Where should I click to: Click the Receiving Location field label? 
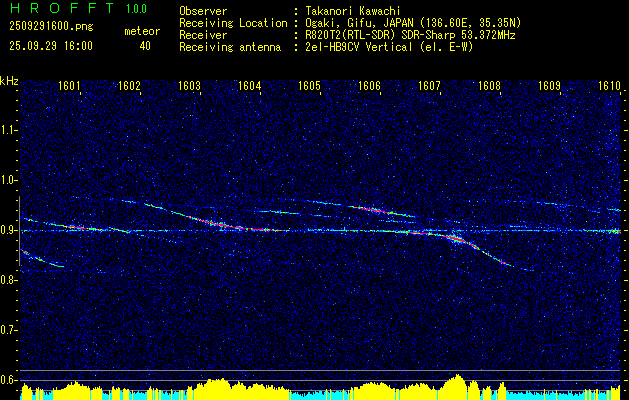coord(233,23)
